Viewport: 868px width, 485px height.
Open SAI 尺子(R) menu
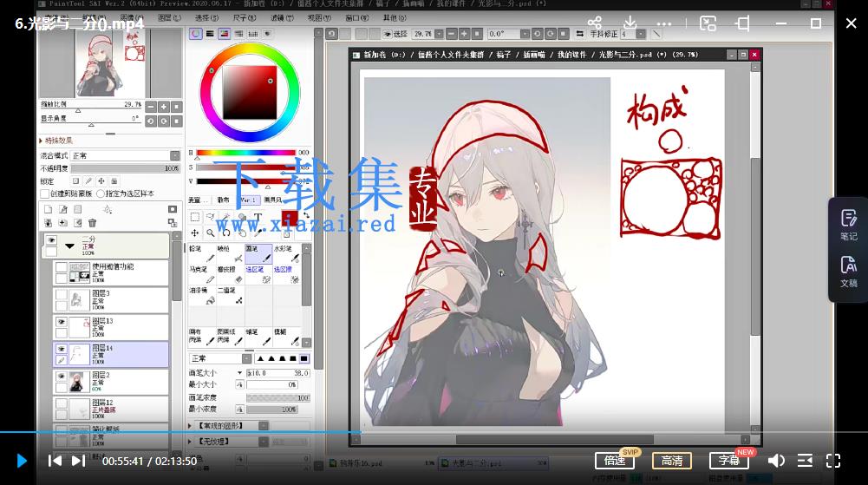tap(245, 17)
